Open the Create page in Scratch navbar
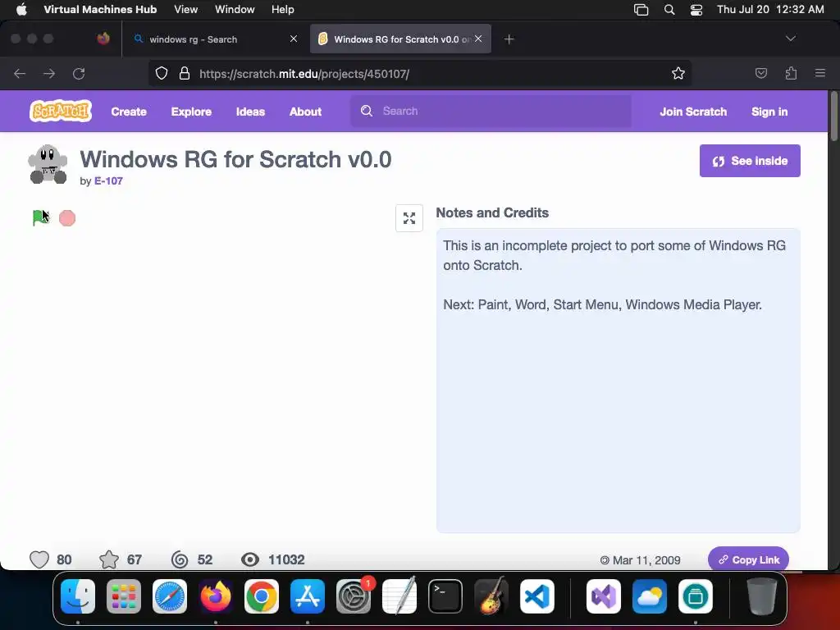Viewport: 840px width, 630px height. click(129, 112)
